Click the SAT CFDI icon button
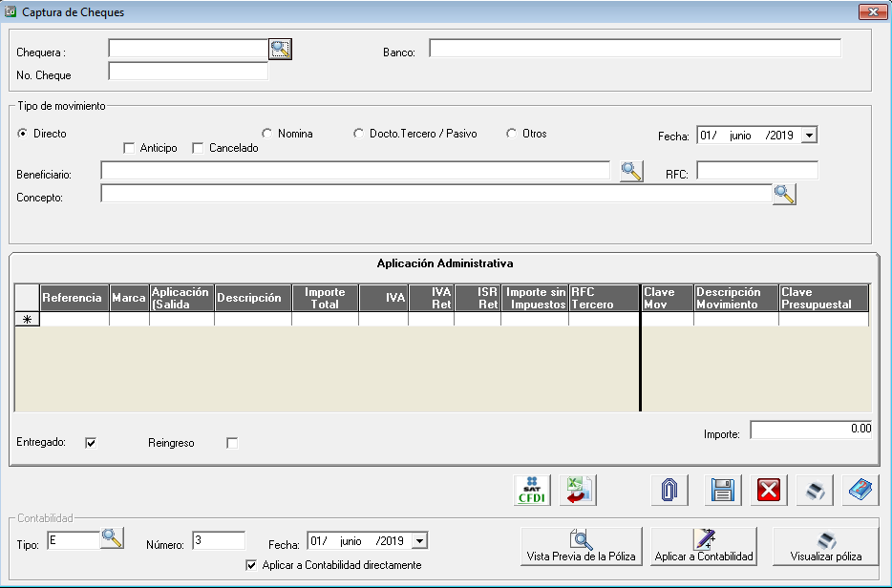 (x=532, y=490)
